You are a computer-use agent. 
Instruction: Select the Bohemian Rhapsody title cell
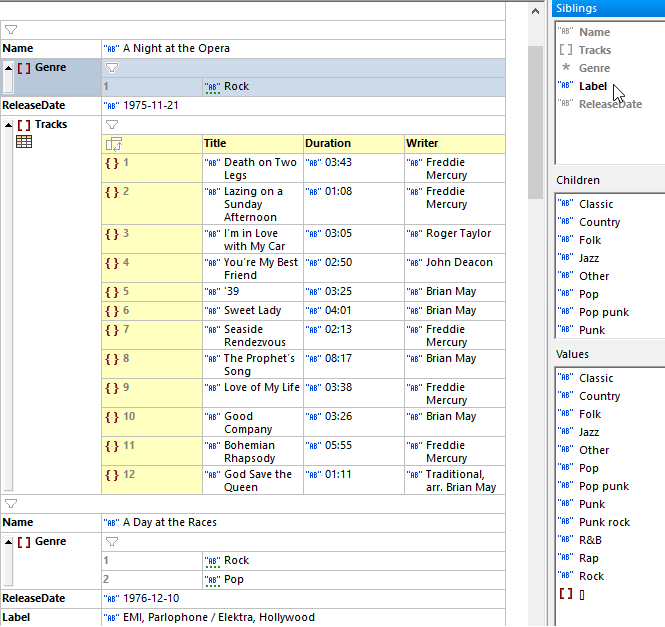(x=249, y=452)
